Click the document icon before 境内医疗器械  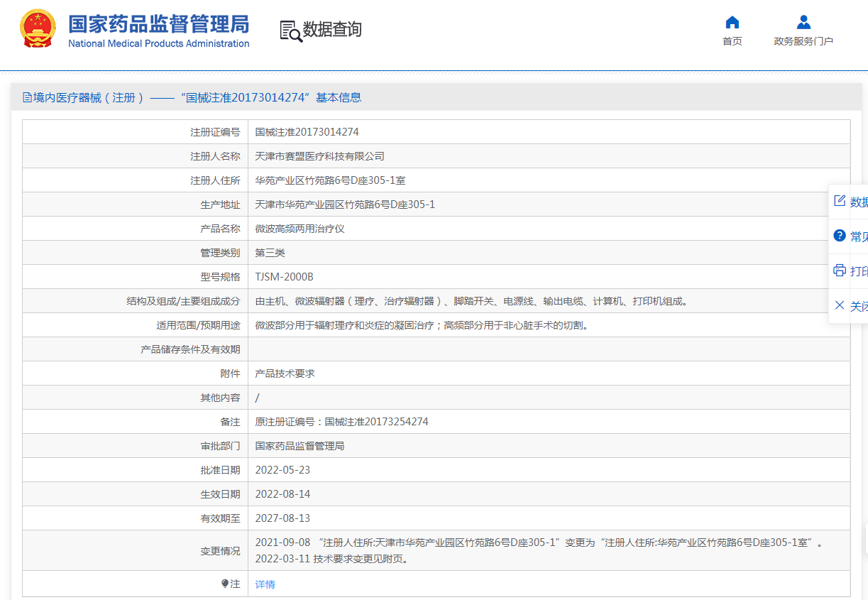pos(27,97)
